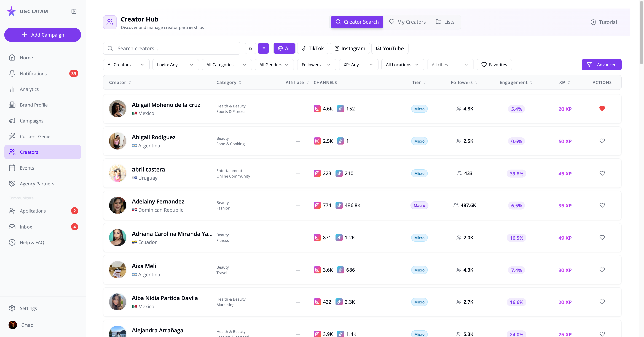Unfavorite Abigail Moheno de la cruz
Screen dimensions: 644x337
click(x=602, y=109)
